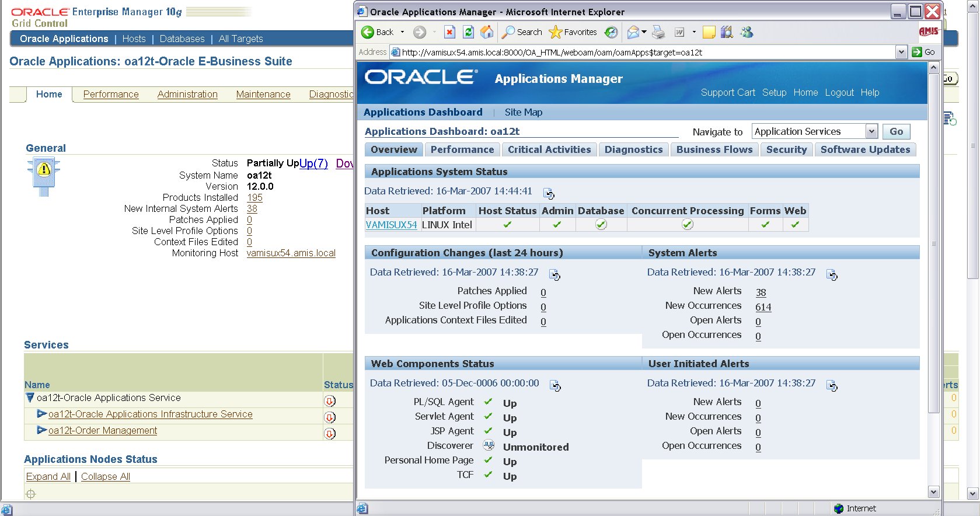Click the Messenger icon in IE toolbar
Screen dimensions: 980x516
pyautogui.click(x=747, y=32)
